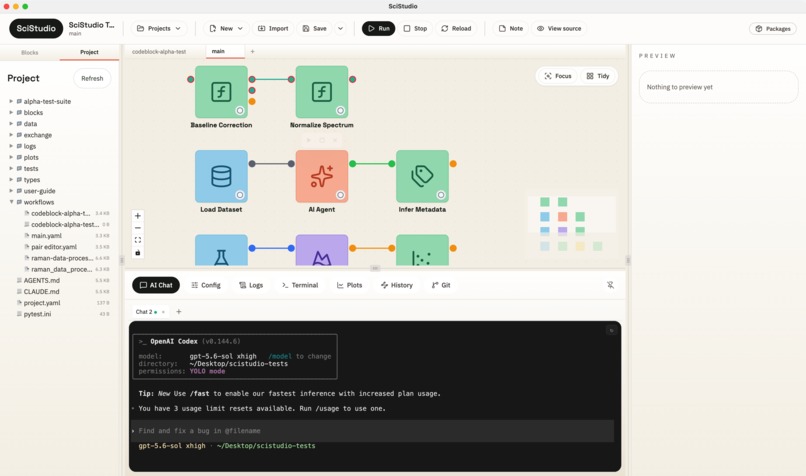
Task: Add a new canvas tab
Action: point(252,51)
